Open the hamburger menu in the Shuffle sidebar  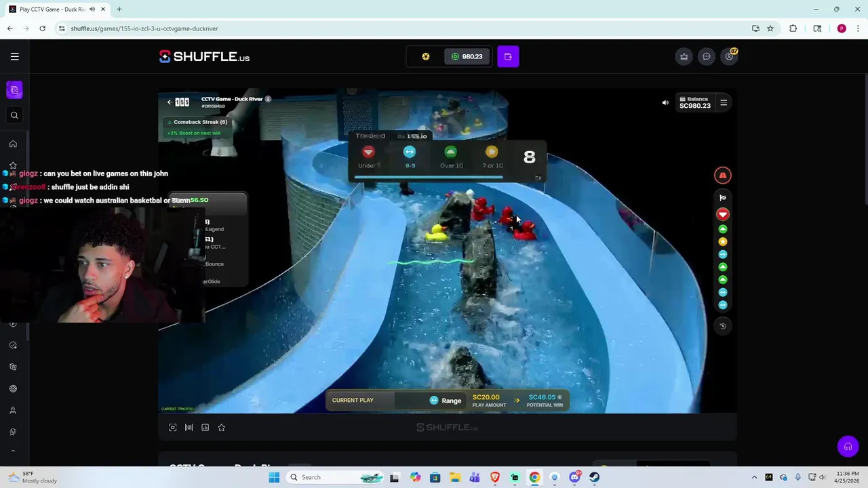point(14,56)
